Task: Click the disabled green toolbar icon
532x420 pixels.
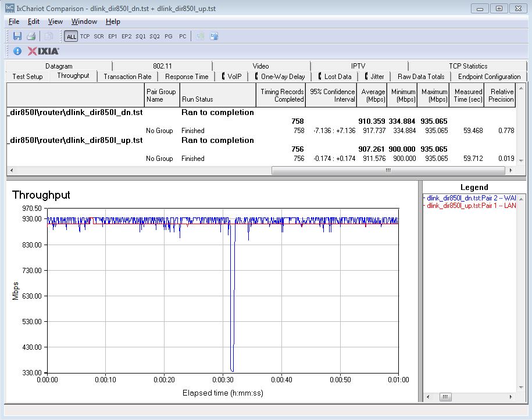Action: [x=200, y=36]
